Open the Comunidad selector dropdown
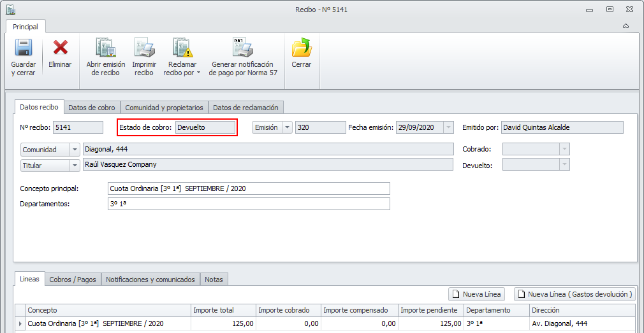 pos(75,150)
